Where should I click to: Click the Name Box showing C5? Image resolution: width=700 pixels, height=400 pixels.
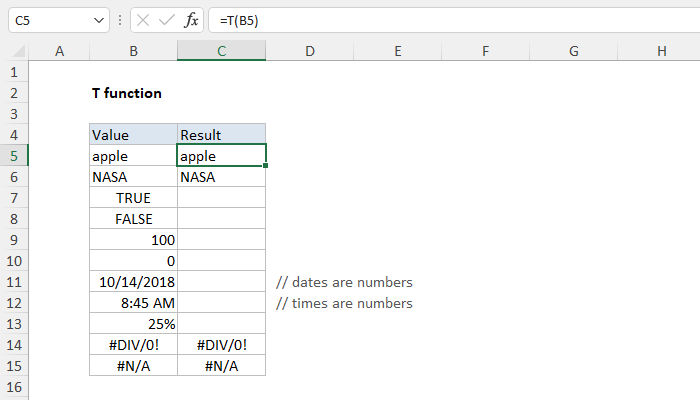click(x=59, y=20)
